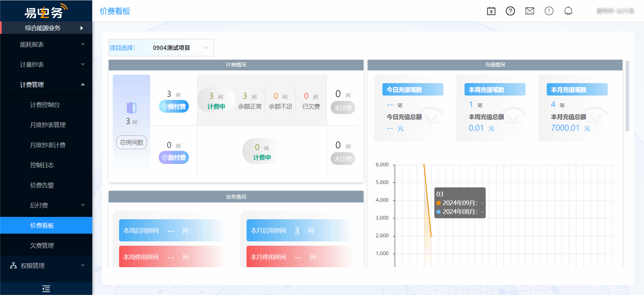The width and height of the screenshot is (644, 295).
Task: Open the notification bell icon
Action: 568,11
